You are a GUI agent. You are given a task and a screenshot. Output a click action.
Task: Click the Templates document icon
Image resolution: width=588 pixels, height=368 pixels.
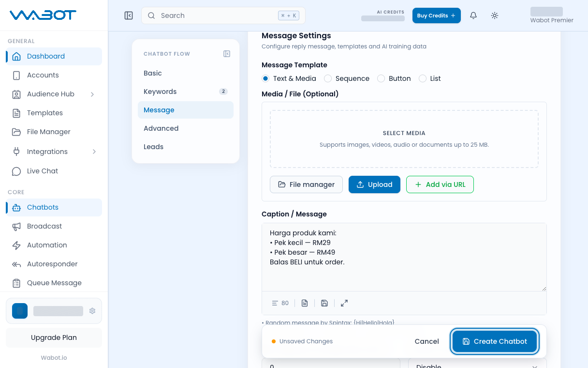pyautogui.click(x=16, y=113)
